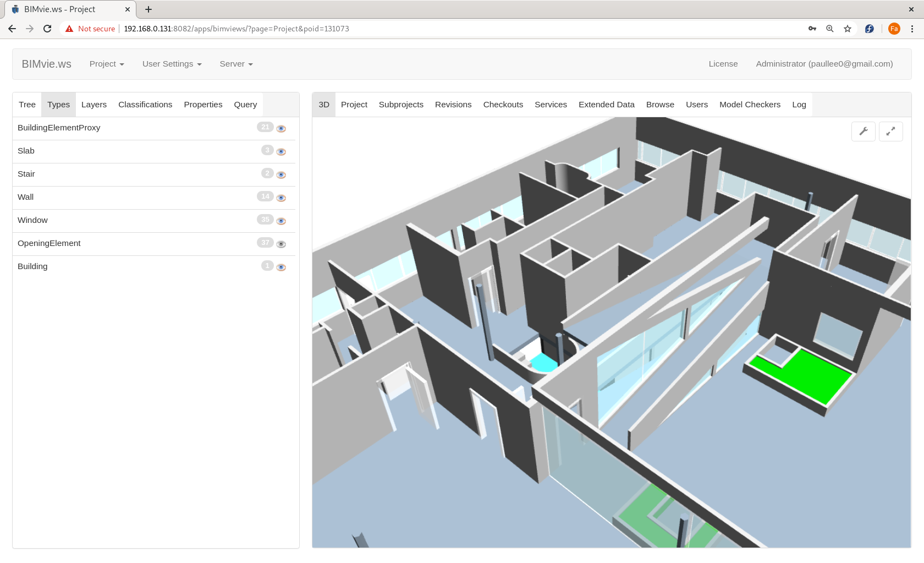The image size is (924, 563).
Task: Show the OpeningElement objects
Action: [x=281, y=244]
